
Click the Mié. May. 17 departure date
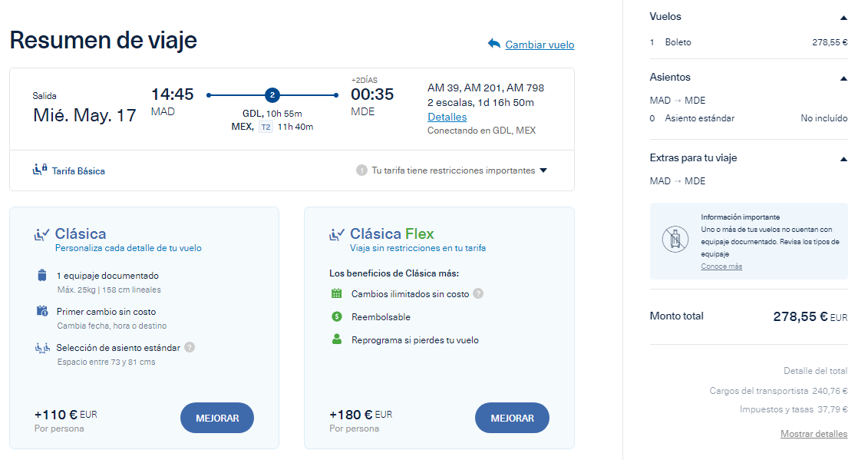click(x=84, y=115)
